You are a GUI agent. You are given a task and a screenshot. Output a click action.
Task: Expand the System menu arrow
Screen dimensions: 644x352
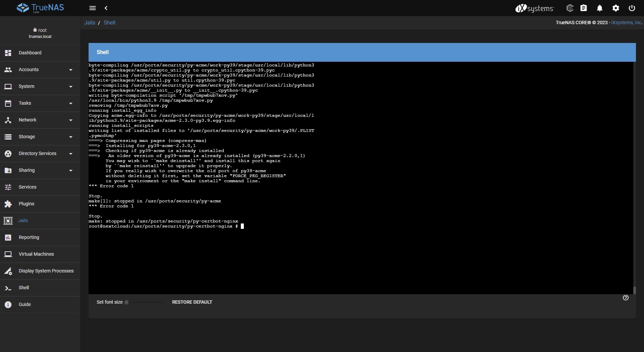click(x=71, y=87)
